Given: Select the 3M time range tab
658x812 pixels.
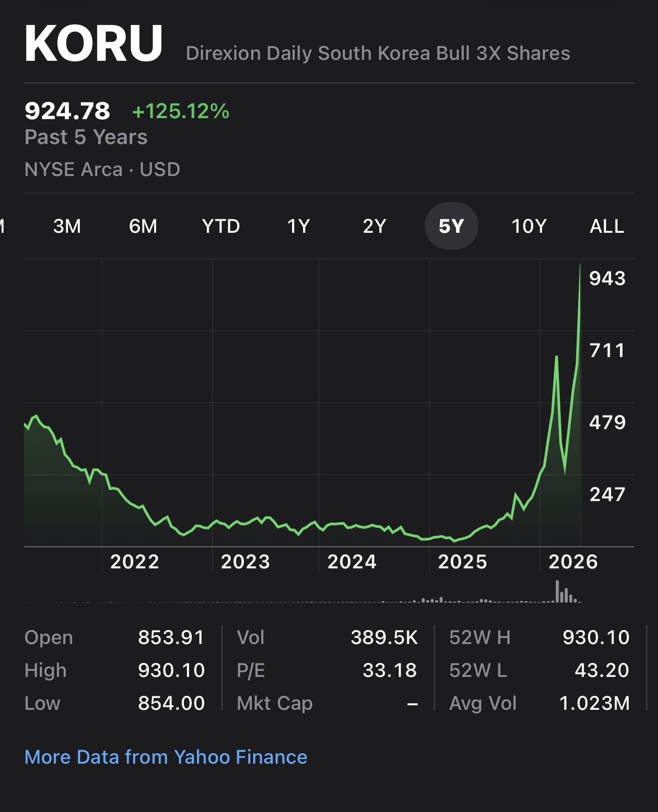Looking at the screenshot, I should click(67, 226).
